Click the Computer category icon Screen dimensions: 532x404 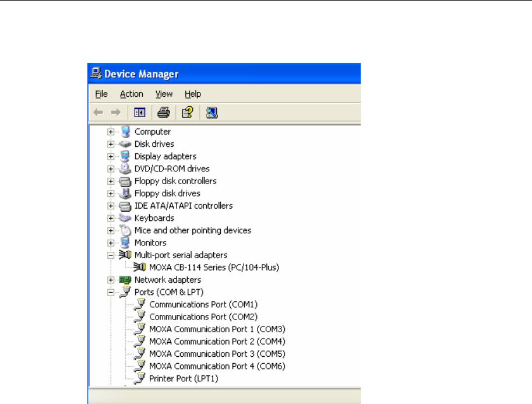pyautogui.click(x=125, y=132)
